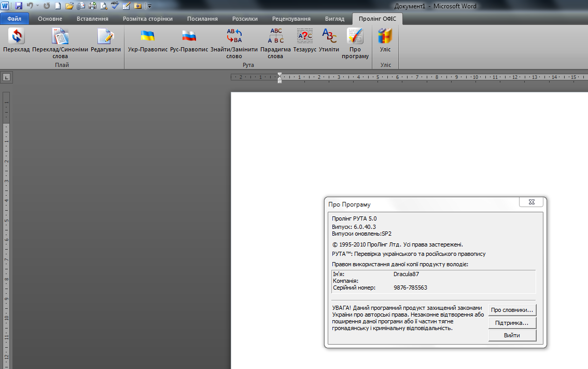Create a new blank document
588x369 pixels.
[x=58, y=6]
